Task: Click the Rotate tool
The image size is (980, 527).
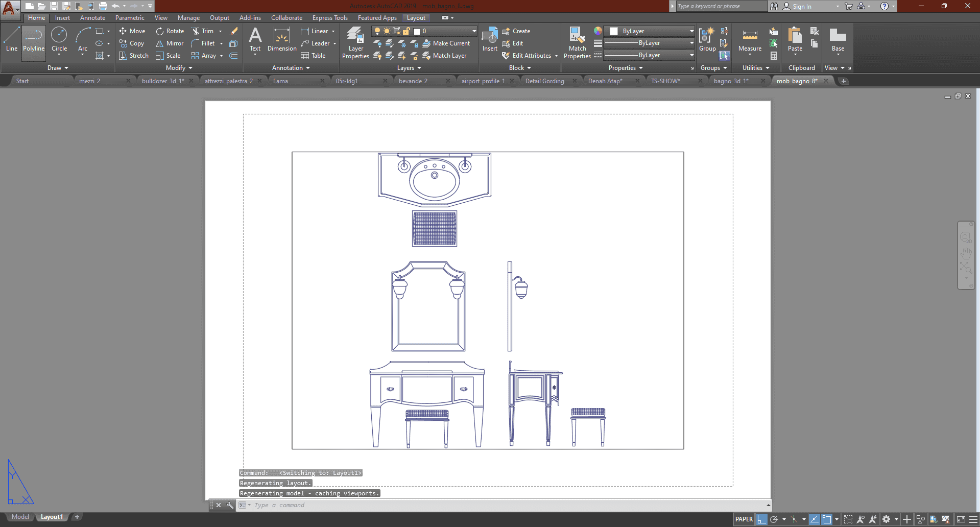Action: pyautogui.click(x=170, y=31)
